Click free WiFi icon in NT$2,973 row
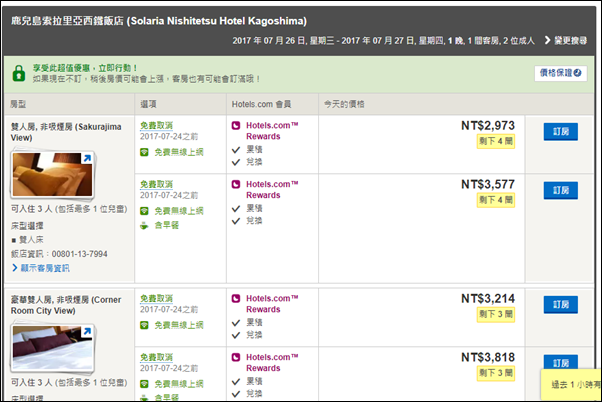This screenshot has height=402, width=602. (x=144, y=152)
